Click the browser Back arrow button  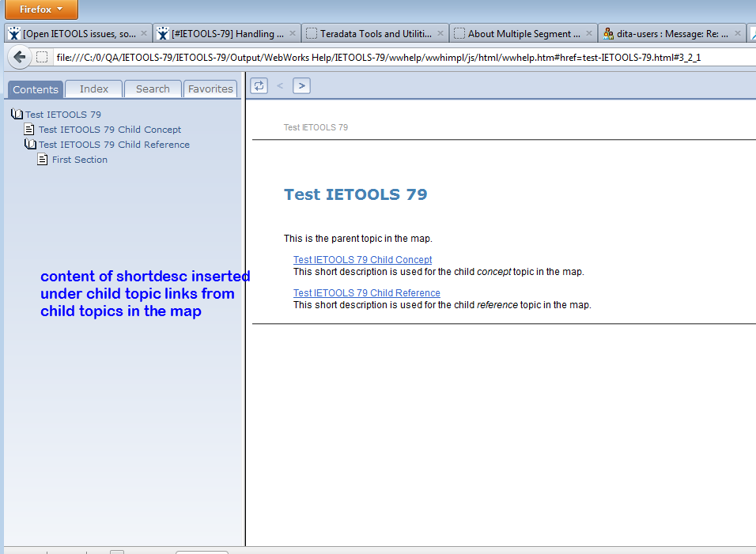click(x=20, y=57)
